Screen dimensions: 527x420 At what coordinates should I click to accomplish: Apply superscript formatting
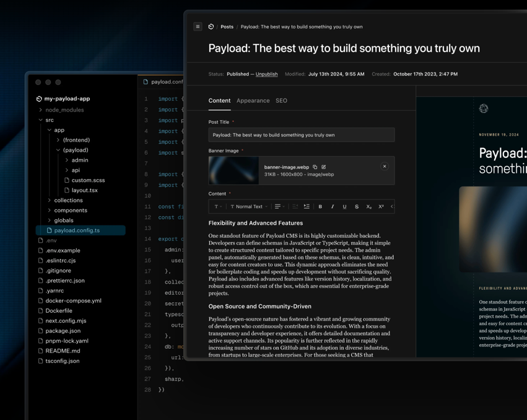tap(381, 207)
